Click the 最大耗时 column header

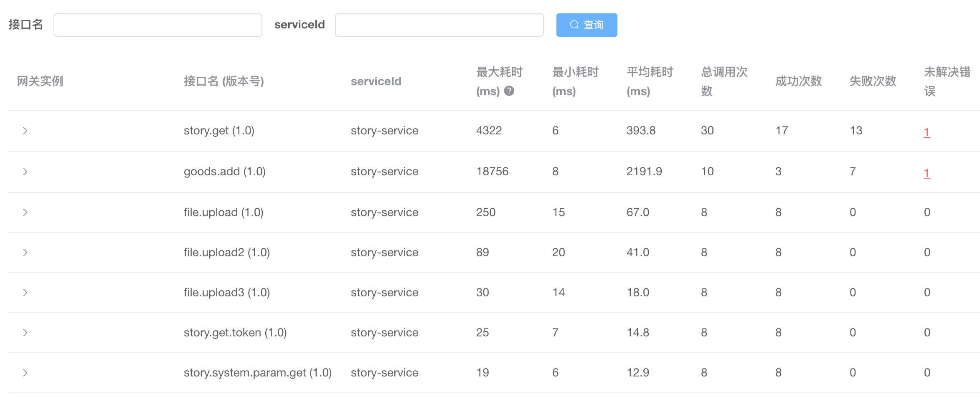[499, 72]
